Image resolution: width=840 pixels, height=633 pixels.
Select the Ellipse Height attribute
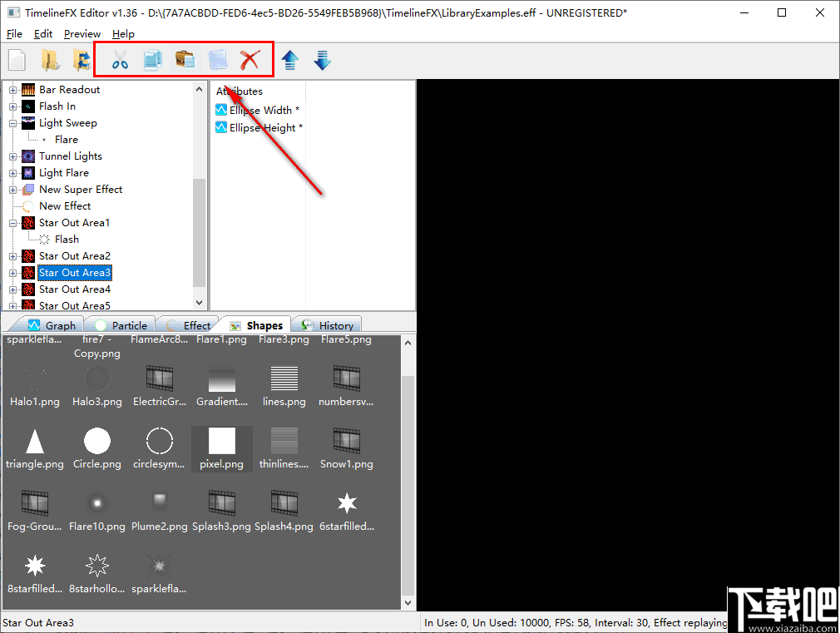coord(264,126)
